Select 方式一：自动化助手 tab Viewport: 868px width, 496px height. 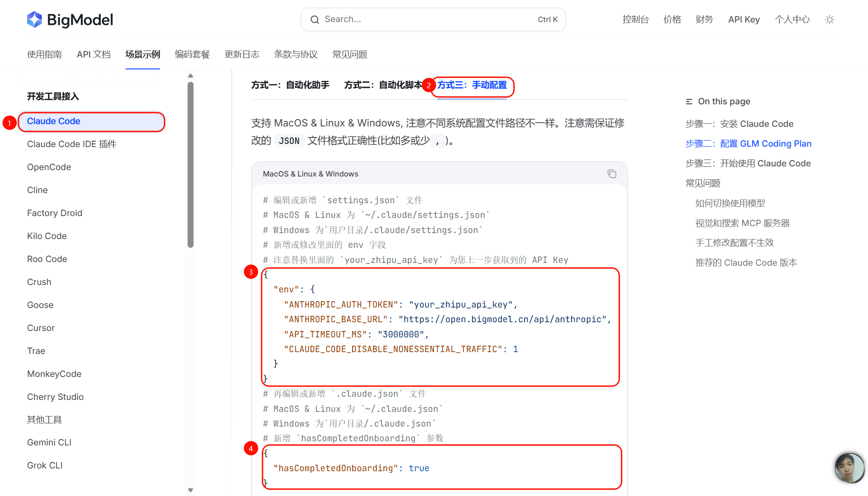click(290, 85)
